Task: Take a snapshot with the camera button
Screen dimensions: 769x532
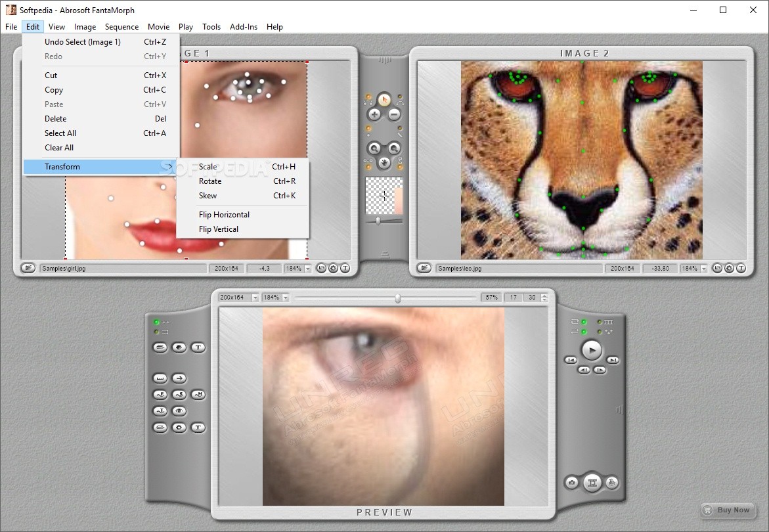Action: point(572,483)
